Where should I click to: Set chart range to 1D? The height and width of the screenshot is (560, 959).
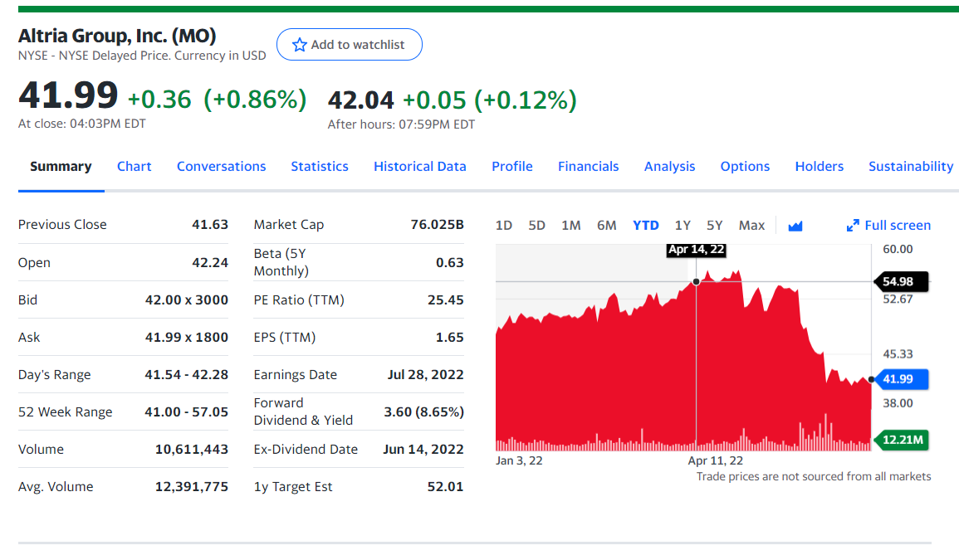(503, 226)
